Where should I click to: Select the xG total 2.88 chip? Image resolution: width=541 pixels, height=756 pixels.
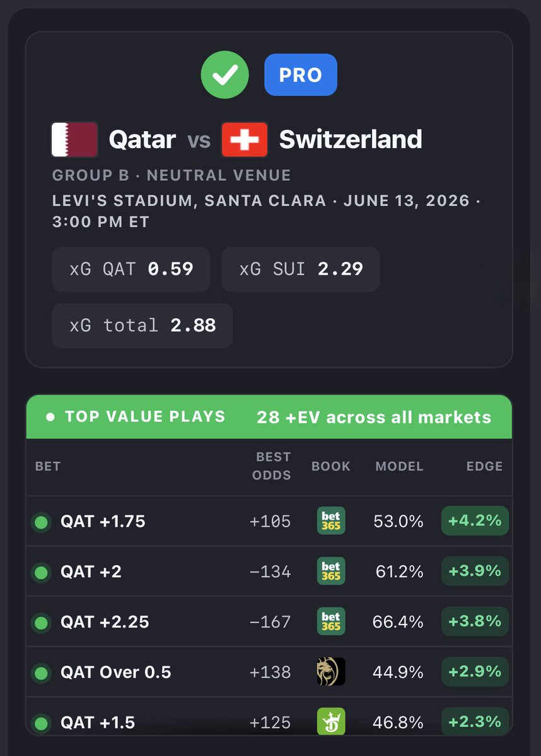click(x=143, y=326)
